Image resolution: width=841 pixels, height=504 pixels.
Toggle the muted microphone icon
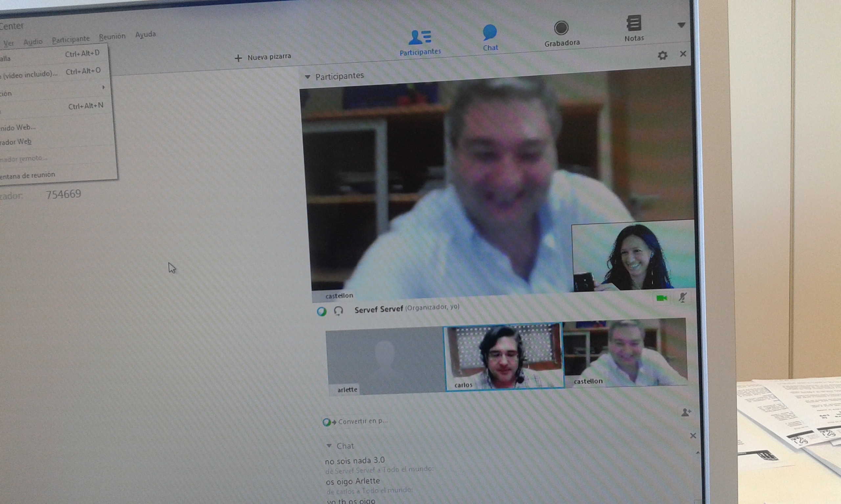(682, 297)
